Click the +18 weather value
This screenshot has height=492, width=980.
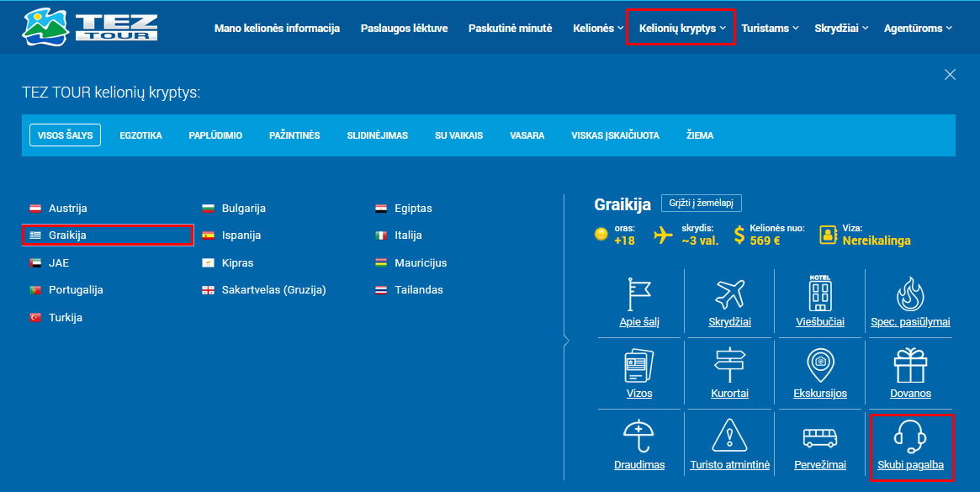click(624, 241)
